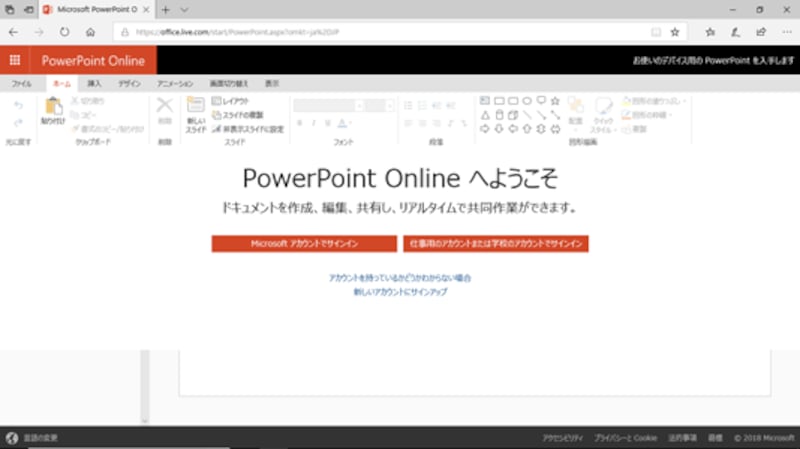Open the Office app launcher waffle
This screenshot has width=800, height=449.
point(15,60)
